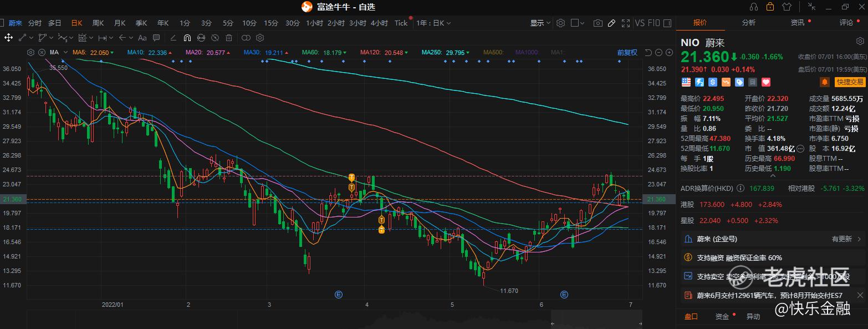Take a chart screenshot with camera icon
The image size is (868, 329).
click(598, 23)
